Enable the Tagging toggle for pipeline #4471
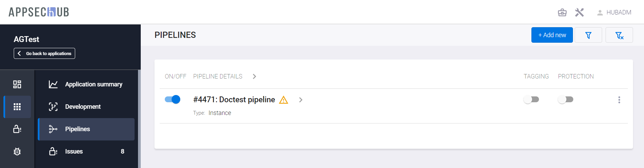 coord(531,99)
